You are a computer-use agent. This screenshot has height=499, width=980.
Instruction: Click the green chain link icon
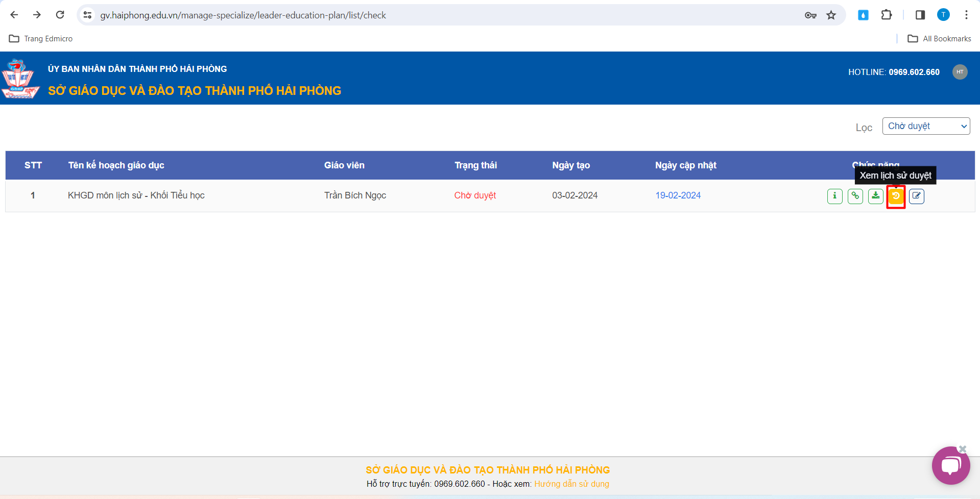click(x=855, y=196)
